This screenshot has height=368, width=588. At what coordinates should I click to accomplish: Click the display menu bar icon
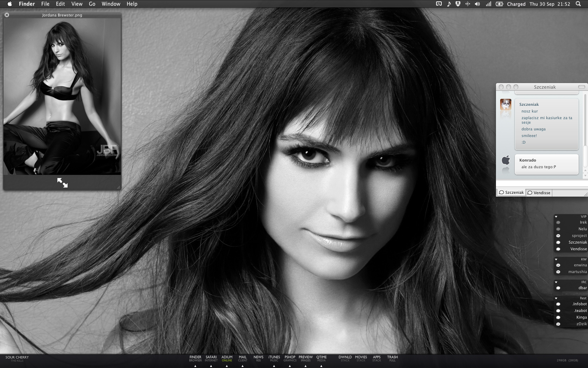pyautogui.click(x=439, y=4)
